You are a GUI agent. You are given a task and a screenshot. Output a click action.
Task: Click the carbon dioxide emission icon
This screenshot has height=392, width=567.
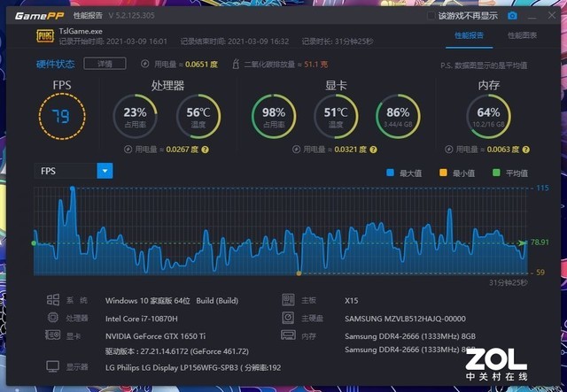point(237,64)
